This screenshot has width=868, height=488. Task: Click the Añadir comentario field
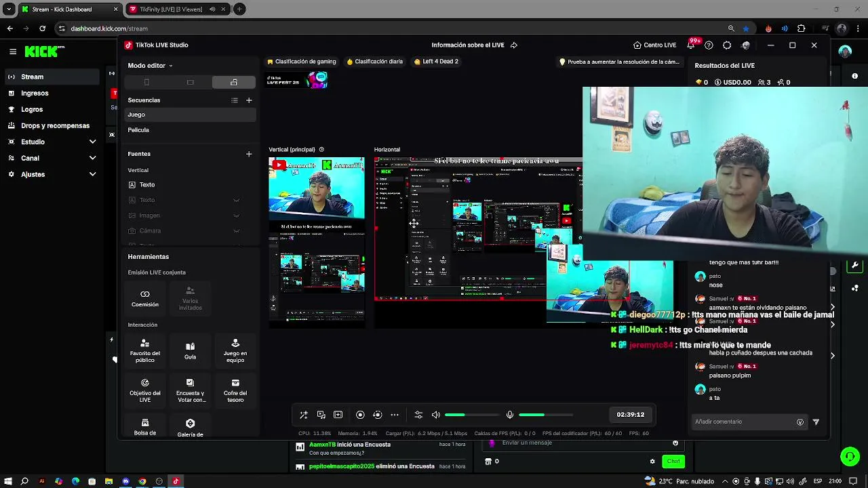click(743, 422)
